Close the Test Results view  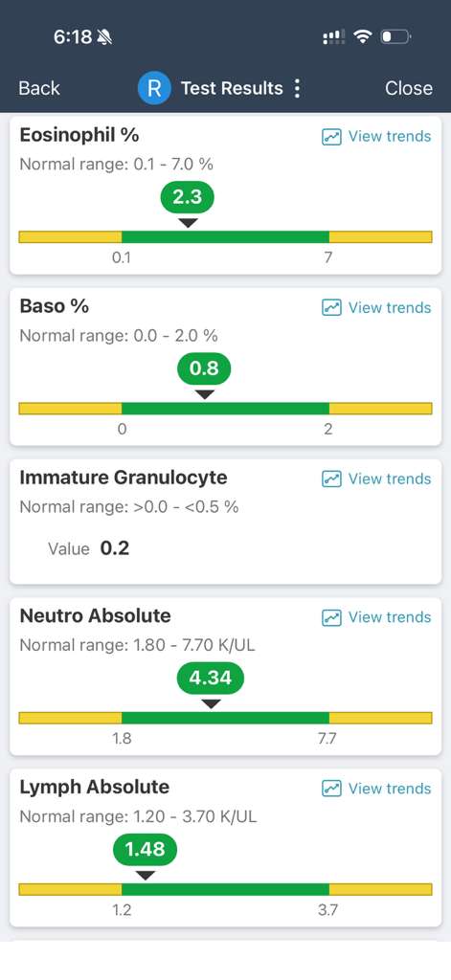409,88
